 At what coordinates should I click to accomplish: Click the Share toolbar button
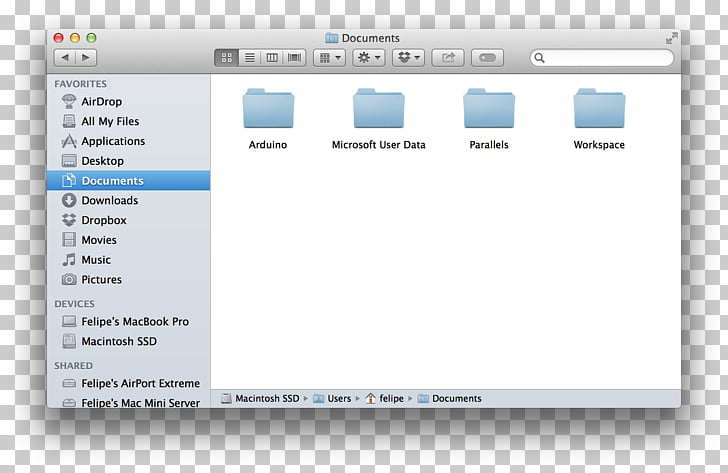tap(448, 58)
